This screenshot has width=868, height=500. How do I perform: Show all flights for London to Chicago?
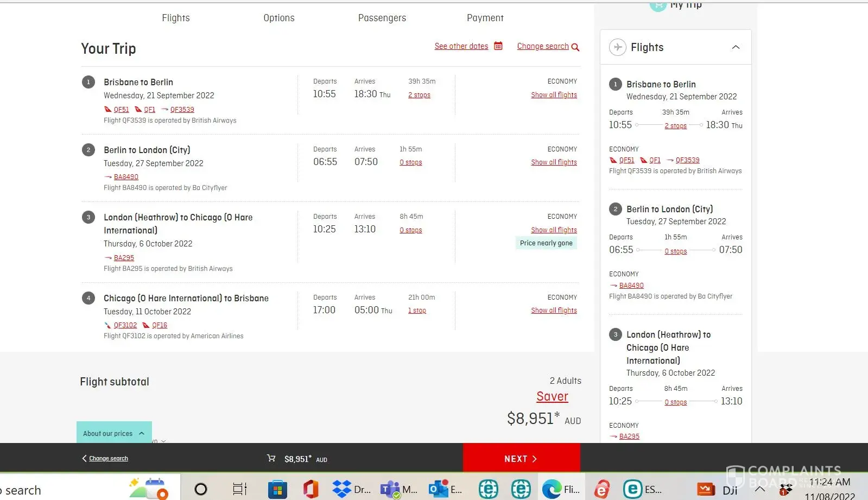click(x=554, y=230)
